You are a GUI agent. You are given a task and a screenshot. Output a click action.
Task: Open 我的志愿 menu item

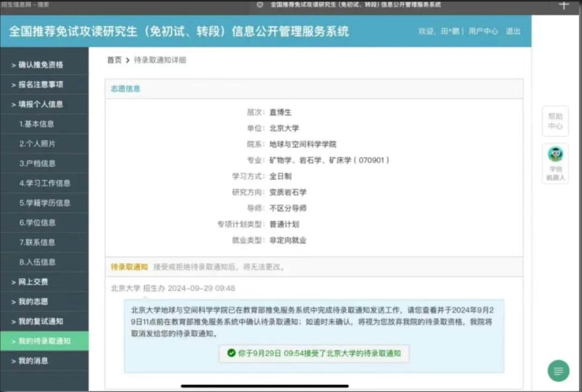[33, 302]
